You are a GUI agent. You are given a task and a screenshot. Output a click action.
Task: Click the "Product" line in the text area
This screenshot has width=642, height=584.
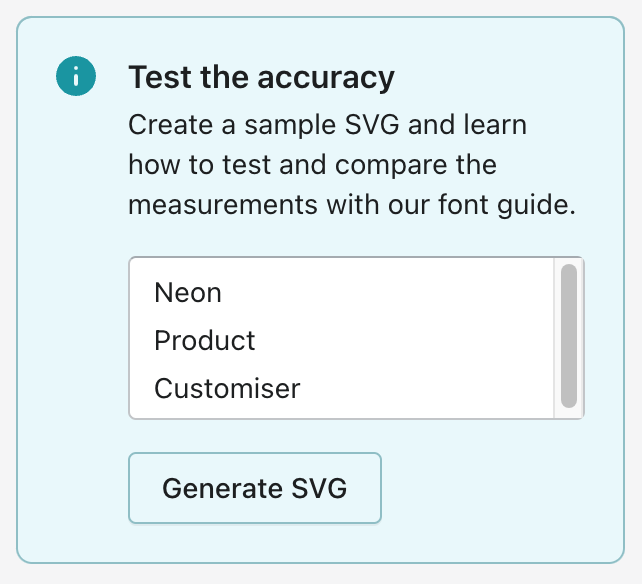click(205, 341)
